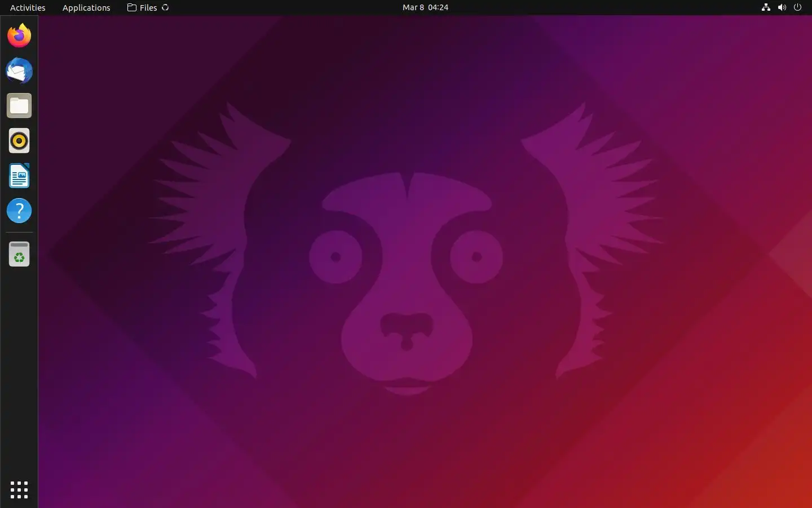Open the Files manager dock icon

tap(19, 106)
